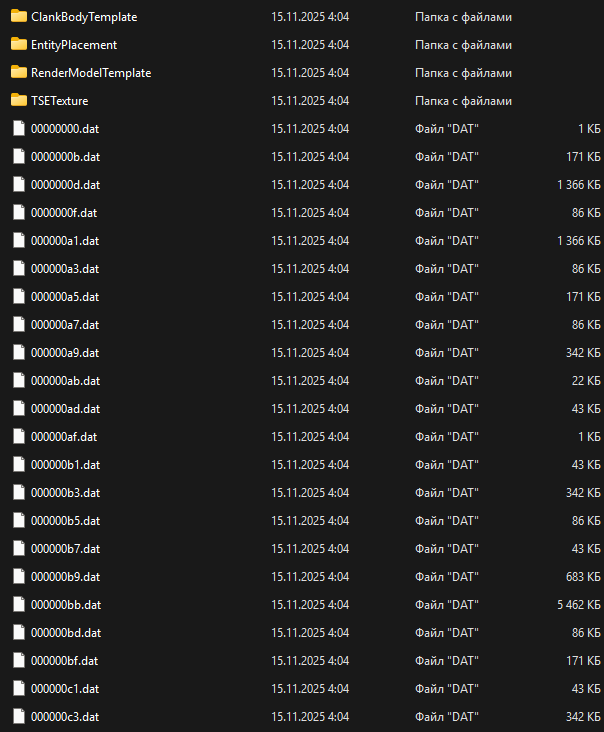Image resolution: width=604 pixels, height=732 pixels.
Task: Select the TSETexture folder name
Action: (x=61, y=101)
